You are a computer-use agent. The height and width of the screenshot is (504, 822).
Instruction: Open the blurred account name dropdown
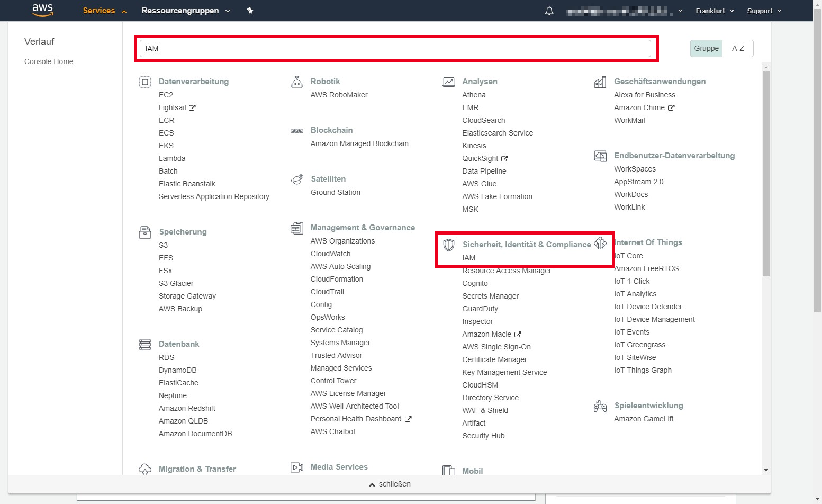(x=624, y=11)
